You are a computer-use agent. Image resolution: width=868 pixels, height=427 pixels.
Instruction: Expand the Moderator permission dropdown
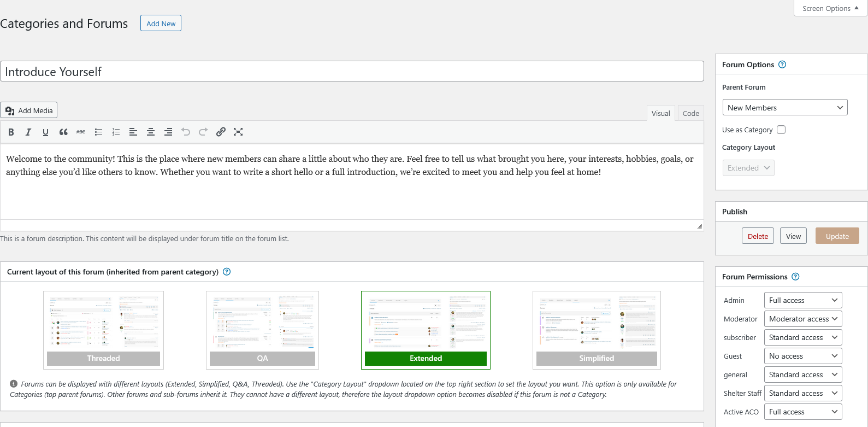(802, 319)
